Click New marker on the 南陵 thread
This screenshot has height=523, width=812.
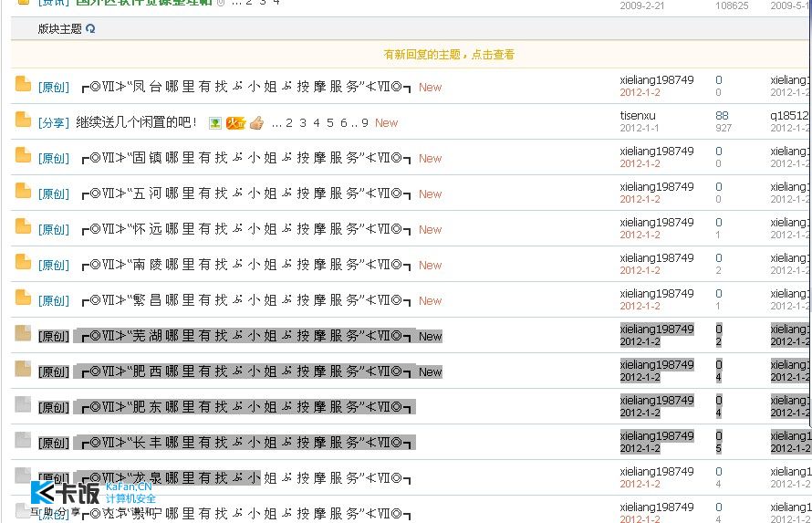431,266
